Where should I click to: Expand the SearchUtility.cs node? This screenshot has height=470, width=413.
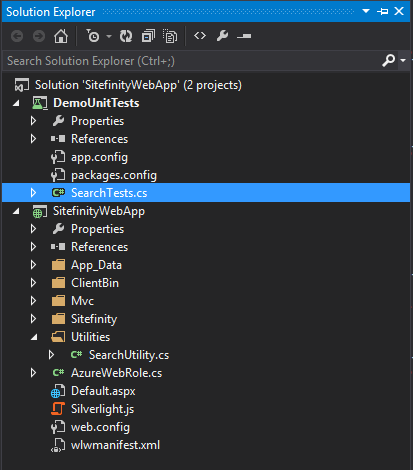click(51, 355)
